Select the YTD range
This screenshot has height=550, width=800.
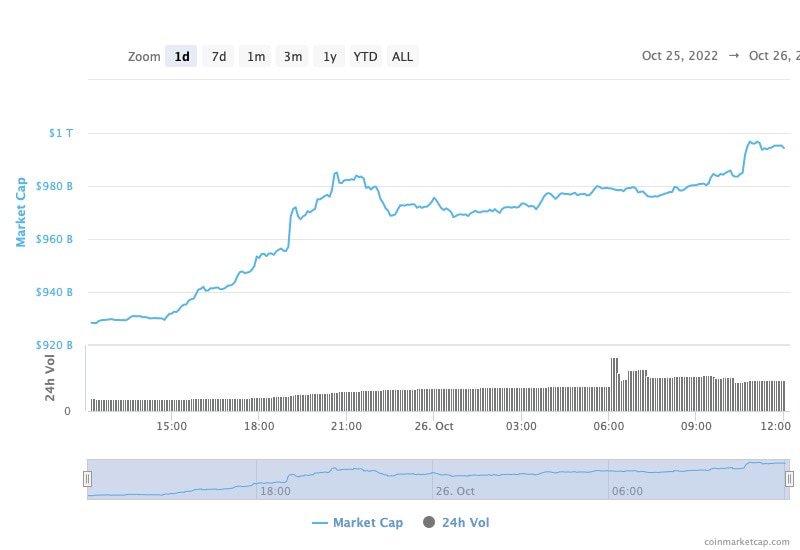(365, 56)
